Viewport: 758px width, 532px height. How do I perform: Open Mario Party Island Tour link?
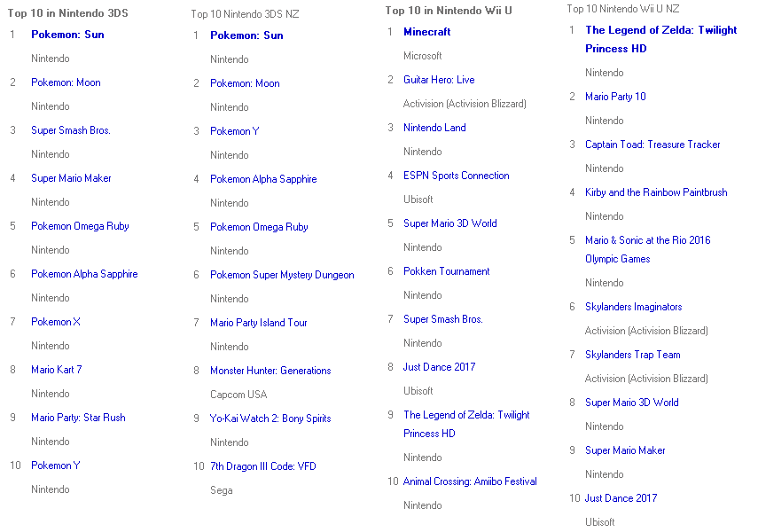tap(259, 323)
